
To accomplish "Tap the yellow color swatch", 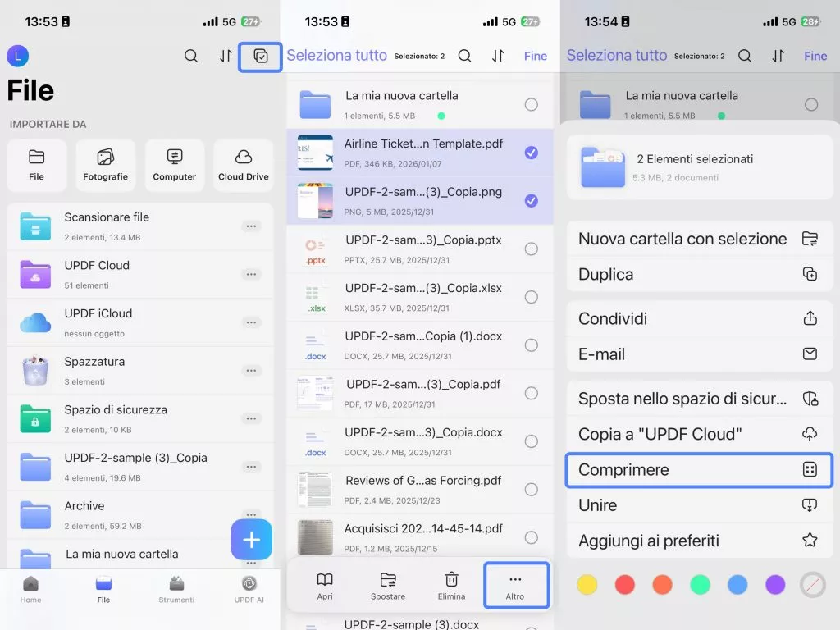I will click(x=587, y=584).
